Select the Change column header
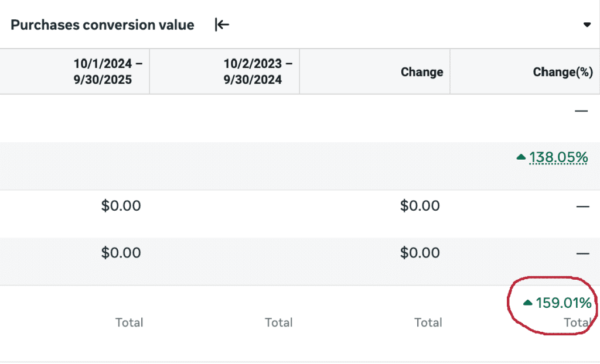Screen dimensions: 600x364 tap(422, 72)
